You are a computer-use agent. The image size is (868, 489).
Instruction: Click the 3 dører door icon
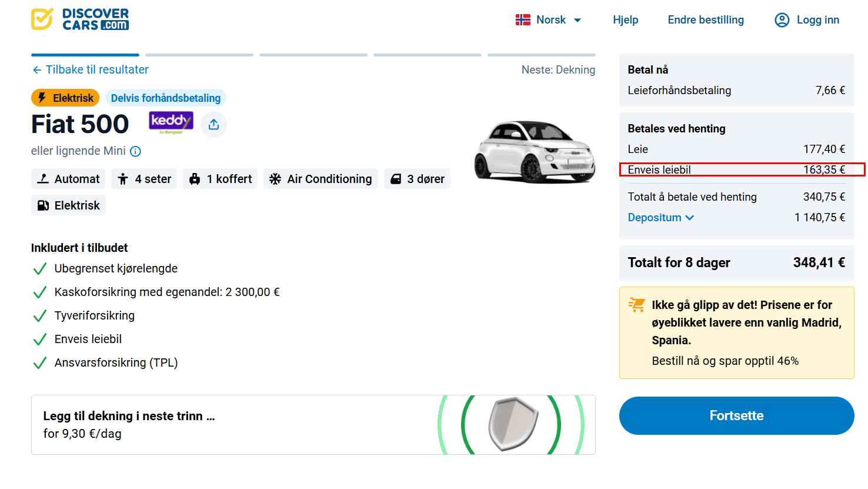point(396,179)
